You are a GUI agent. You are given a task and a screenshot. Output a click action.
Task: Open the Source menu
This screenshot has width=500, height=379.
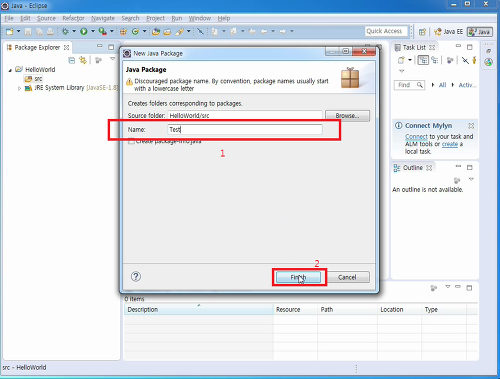click(x=46, y=18)
